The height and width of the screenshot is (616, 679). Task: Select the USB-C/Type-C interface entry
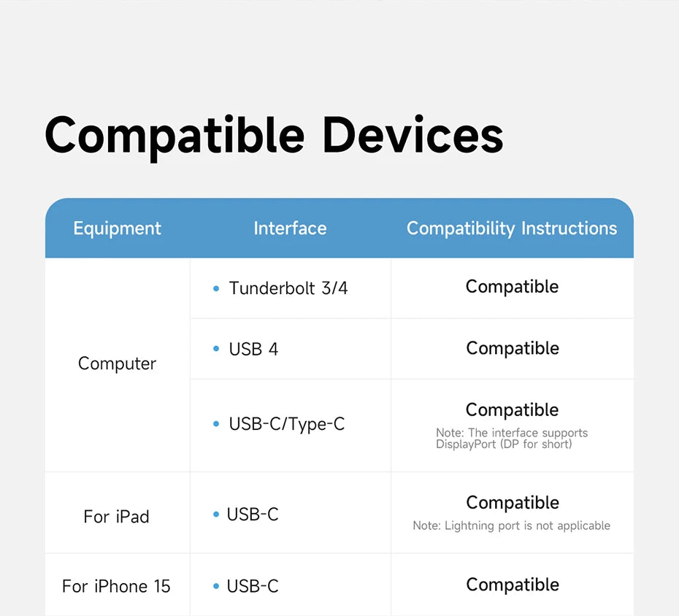[287, 424]
